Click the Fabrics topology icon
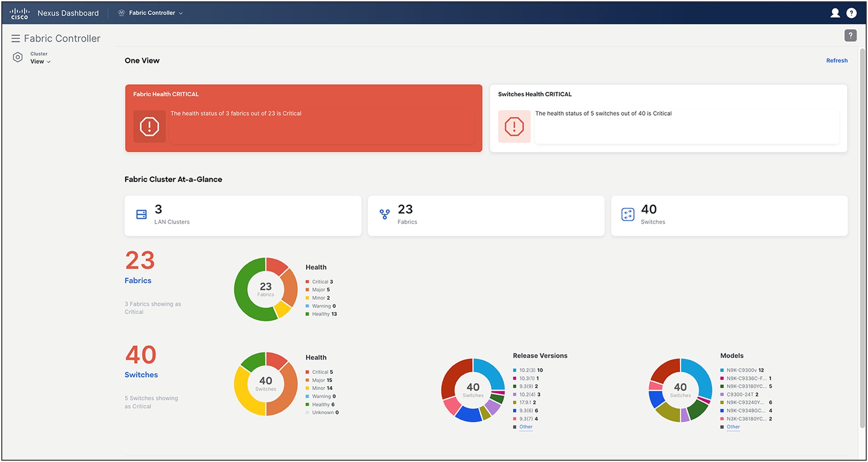The image size is (868, 462). (385, 215)
